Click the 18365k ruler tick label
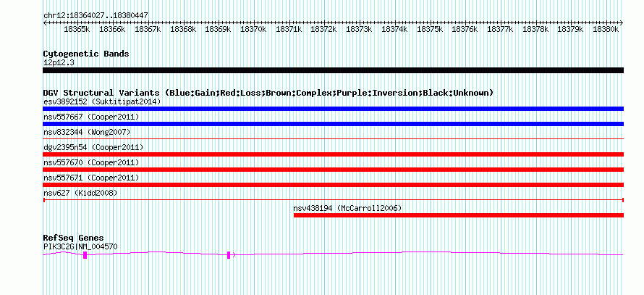Image resolution: width=644 pixels, height=295 pixels. [x=77, y=30]
